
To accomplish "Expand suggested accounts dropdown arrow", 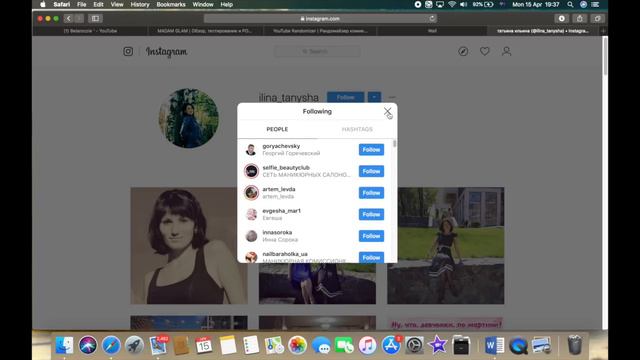I will pos(374,98).
